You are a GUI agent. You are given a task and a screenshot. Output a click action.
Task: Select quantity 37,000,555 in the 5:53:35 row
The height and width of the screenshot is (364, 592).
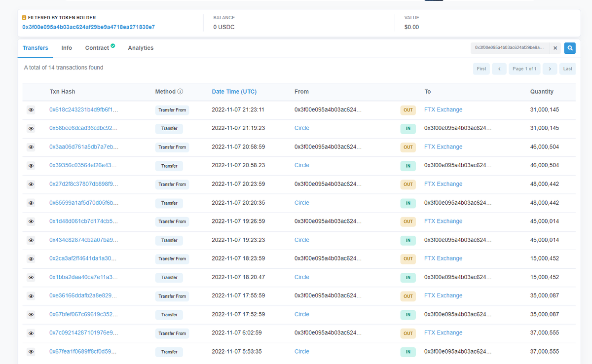pos(545,352)
